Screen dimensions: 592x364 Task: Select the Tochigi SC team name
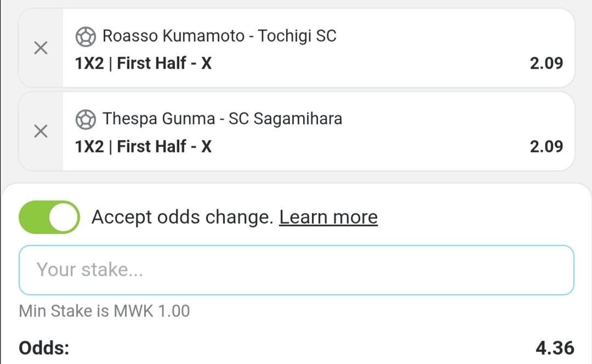pos(297,36)
